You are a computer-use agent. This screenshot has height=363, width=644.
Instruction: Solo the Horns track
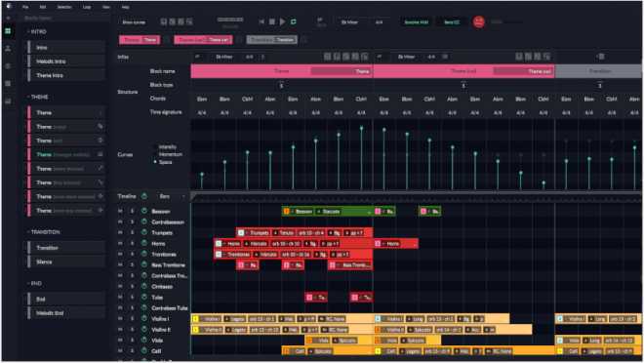pyautogui.click(x=132, y=243)
